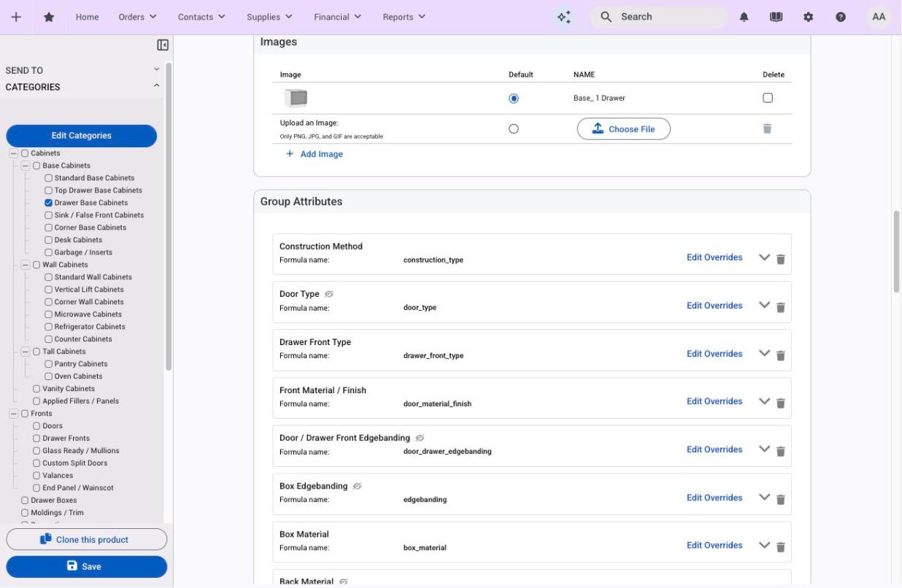Click hidden-eye icon beside Door / Drawer Front Edgebanding
This screenshot has height=588, width=902.
coord(420,438)
